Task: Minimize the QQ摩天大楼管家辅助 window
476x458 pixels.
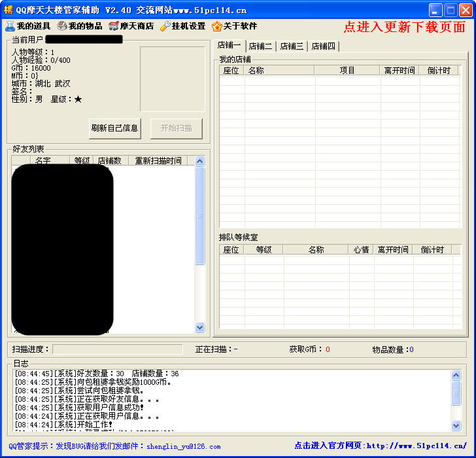Action: click(x=435, y=10)
